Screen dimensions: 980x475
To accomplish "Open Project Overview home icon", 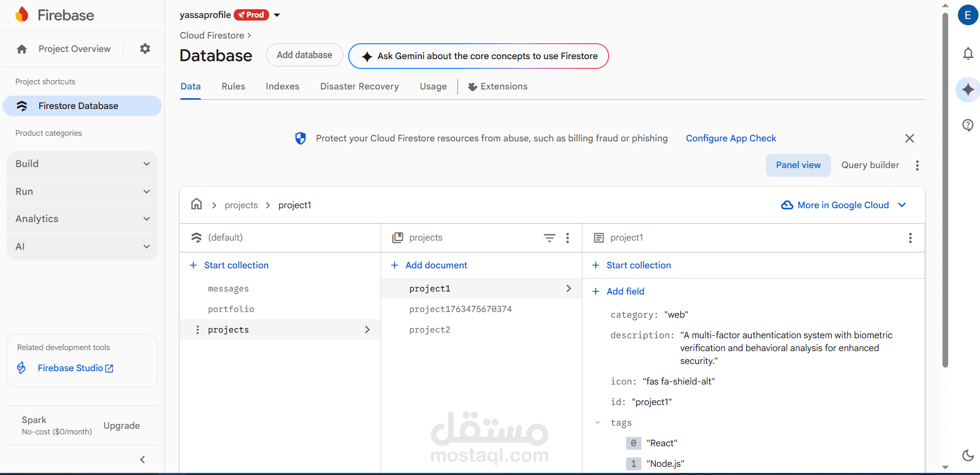I will coord(22,49).
